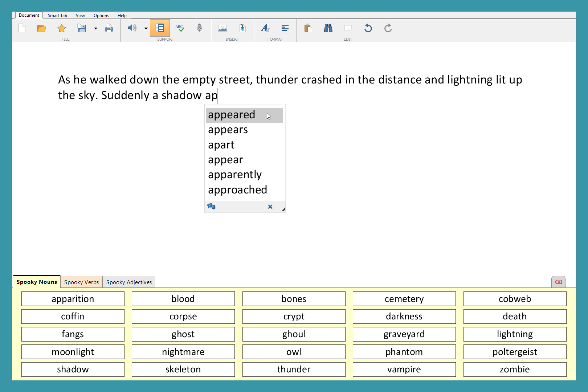Insert the word 'moonlight'
The image size is (588, 392).
[x=73, y=352]
